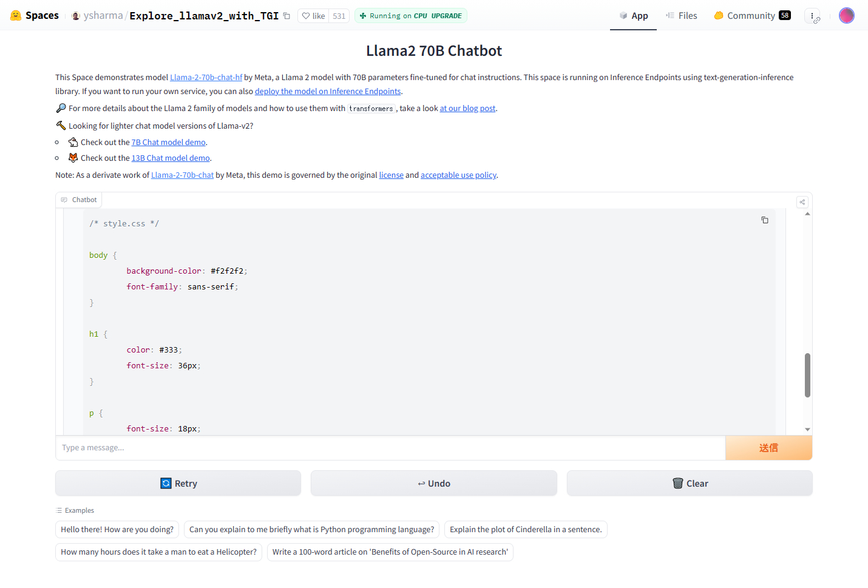Click the Running on CPU Upgrade badge

click(x=411, y=16)
